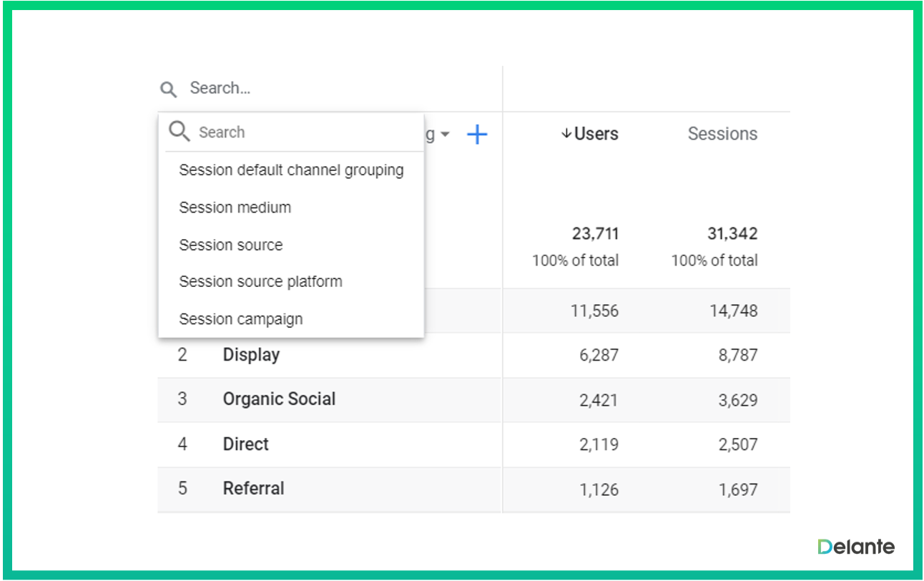The width and height of the screenshot is (924, 581).
Task: Click the 23,711 total users value
Action: [x=595, y=234]
